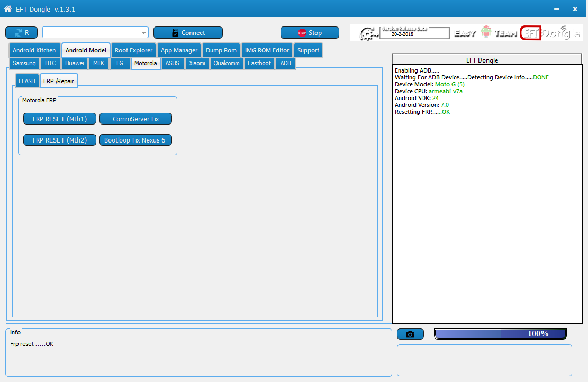Select the FRP /Repair sub-tab
This screenshot has width=588, height=382.
coord(59,81)
